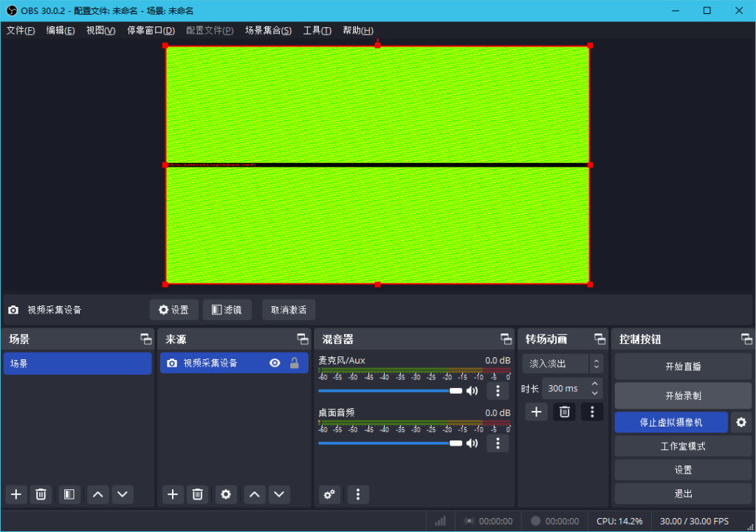Remove transition with trash icon
Viewport: 756px width, 532px height.
point(564,412)
